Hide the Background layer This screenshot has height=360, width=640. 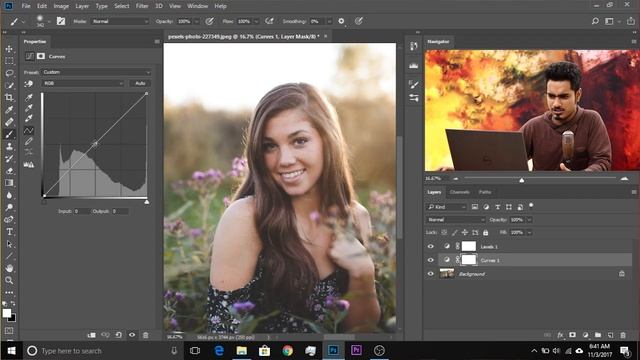coord(430,274)
